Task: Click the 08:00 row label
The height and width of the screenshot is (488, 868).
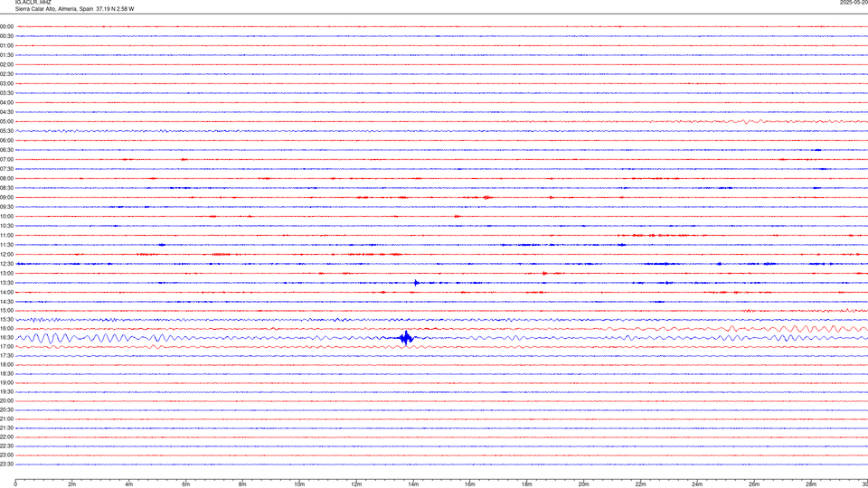Action: 6,178
